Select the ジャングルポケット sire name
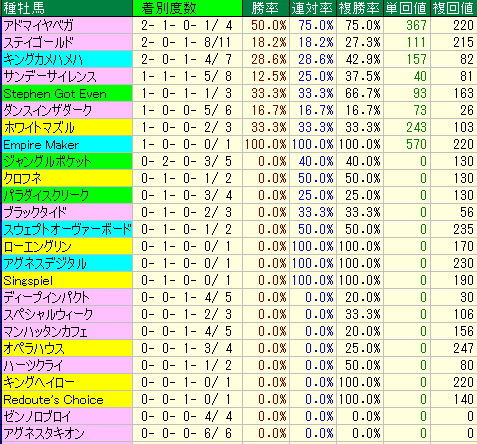 coord(47,161)
